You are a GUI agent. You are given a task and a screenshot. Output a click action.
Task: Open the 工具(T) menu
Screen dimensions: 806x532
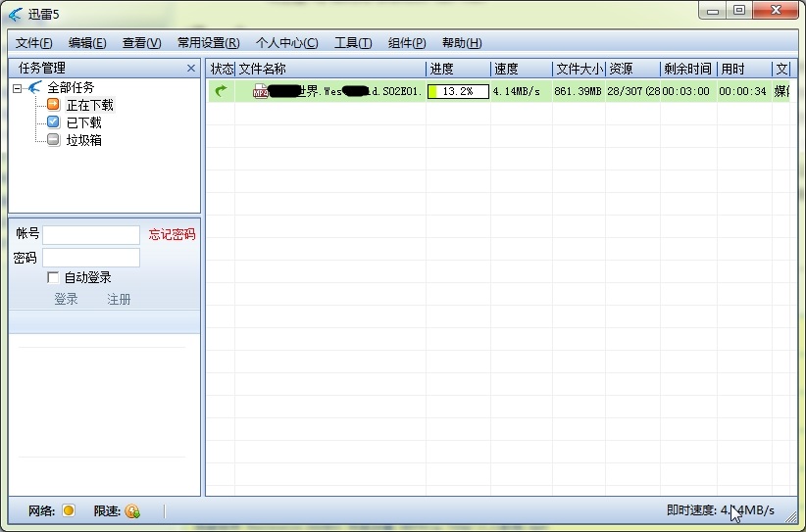pos(353,43)
